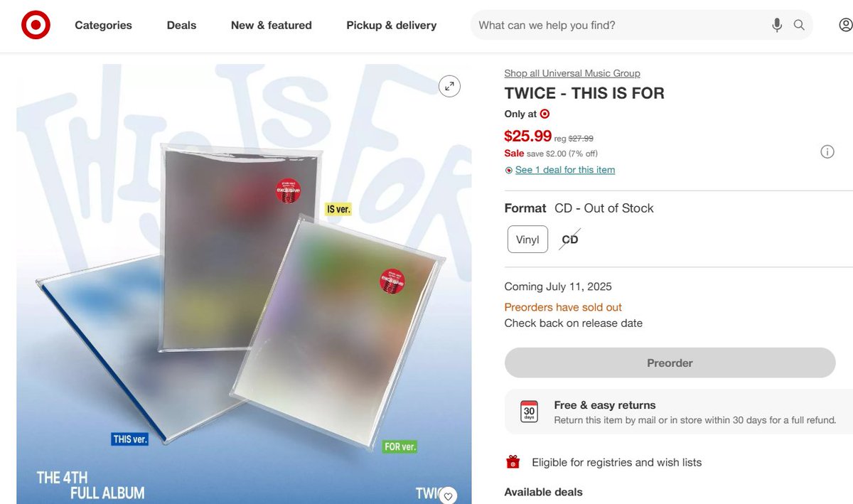
Task: Open the Deals menu
Action: point(181,26)
